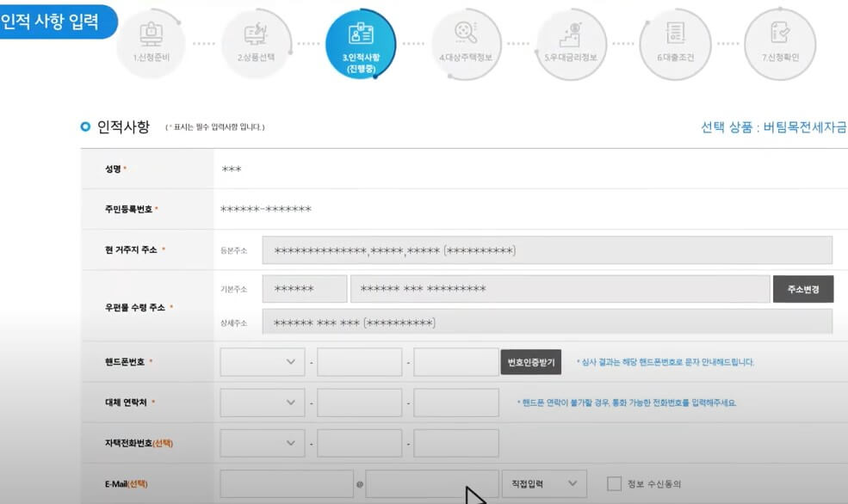Click step 7 신청확인 icon
This screenshot has width=848, height=504.
[x=780, y=45]
